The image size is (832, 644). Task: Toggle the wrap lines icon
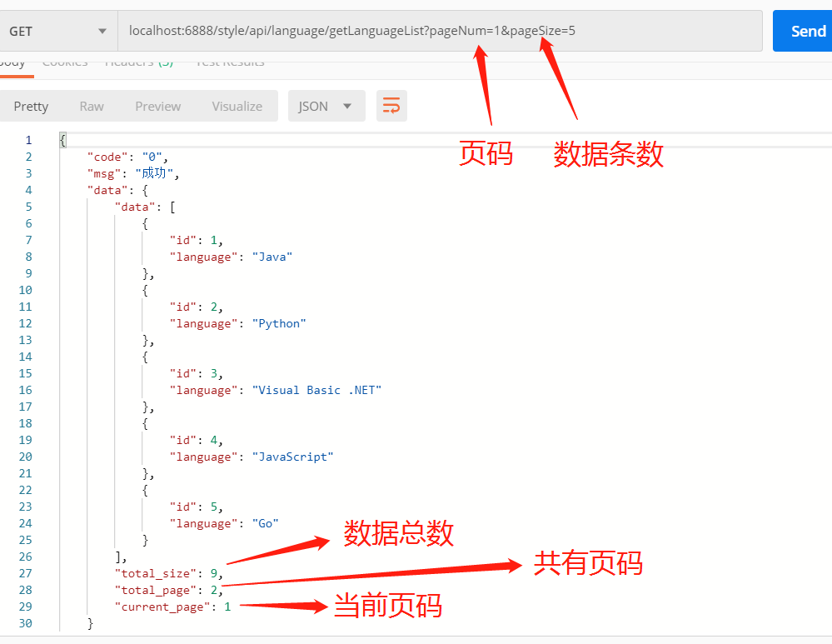(x=391, y=106)
